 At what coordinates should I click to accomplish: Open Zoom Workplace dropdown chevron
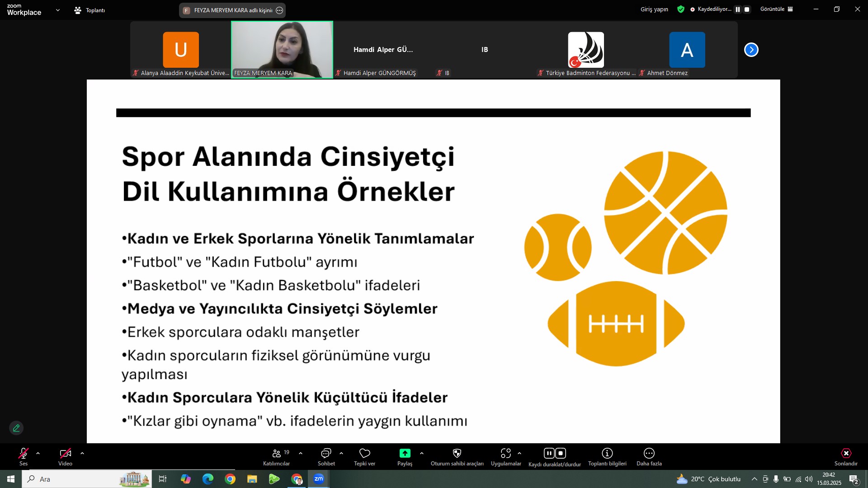click(57, 10)
